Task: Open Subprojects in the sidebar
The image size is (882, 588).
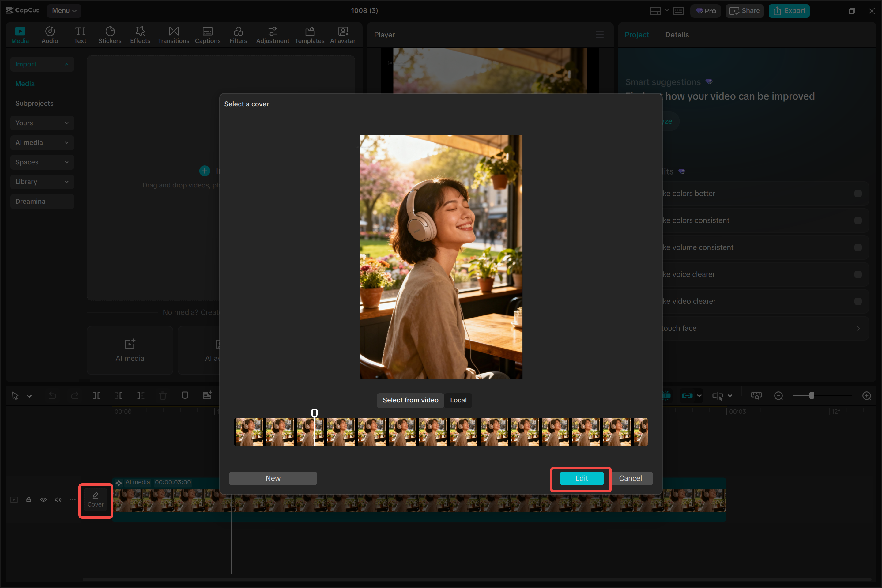Action: pos(34,103)
